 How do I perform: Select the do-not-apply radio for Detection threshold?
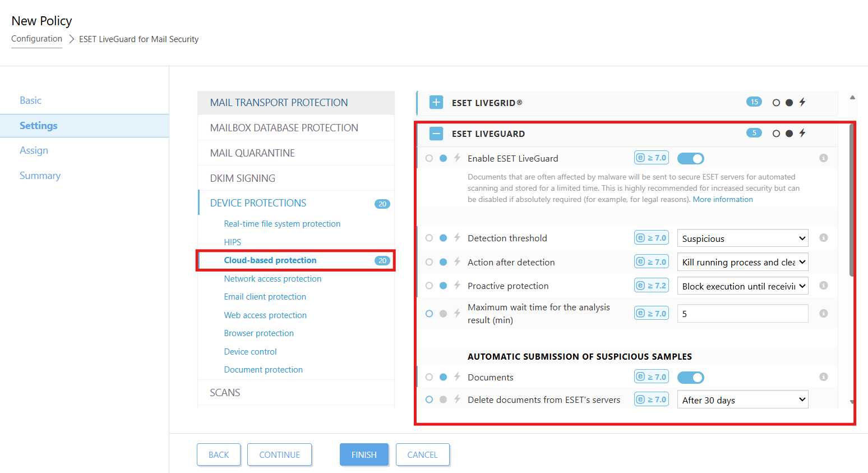point(429,238)
